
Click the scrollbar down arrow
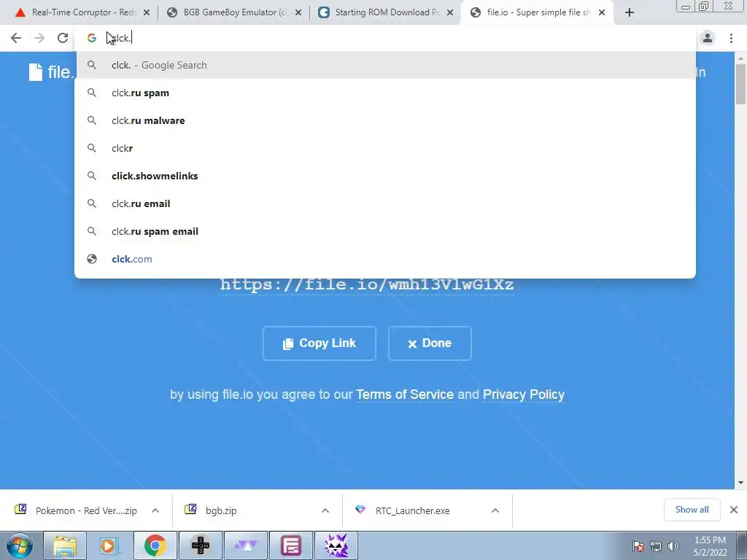pos(741,483)
